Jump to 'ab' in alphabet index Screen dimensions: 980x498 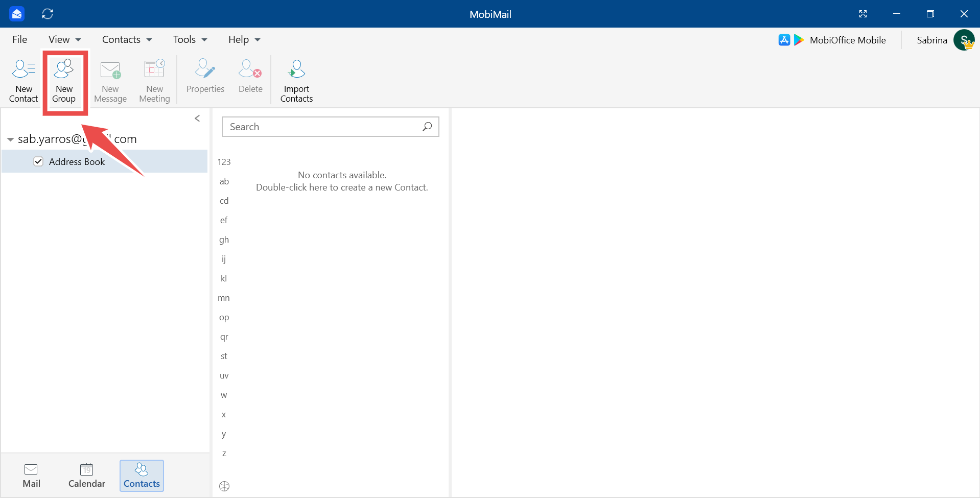(224, 181)
